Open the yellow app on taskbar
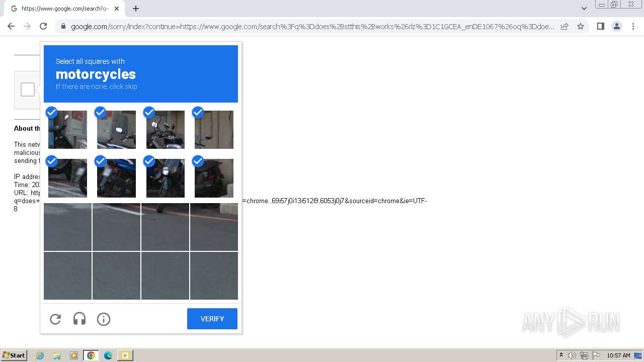The height and width of the screenshot is (362, 644). 125,355
